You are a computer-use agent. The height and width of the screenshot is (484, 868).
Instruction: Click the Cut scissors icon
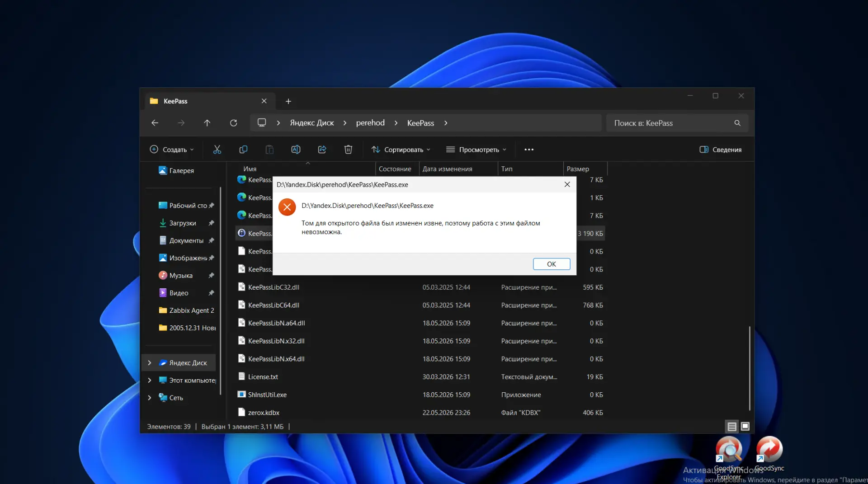point(217,150)
